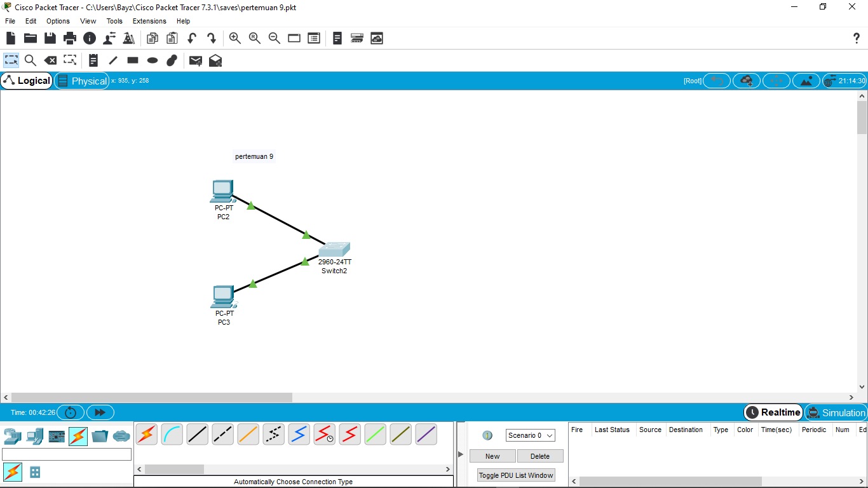Screen dimensions: 868x488
Task: Select the Draw Freeform tool
Action: pos(172,60)
